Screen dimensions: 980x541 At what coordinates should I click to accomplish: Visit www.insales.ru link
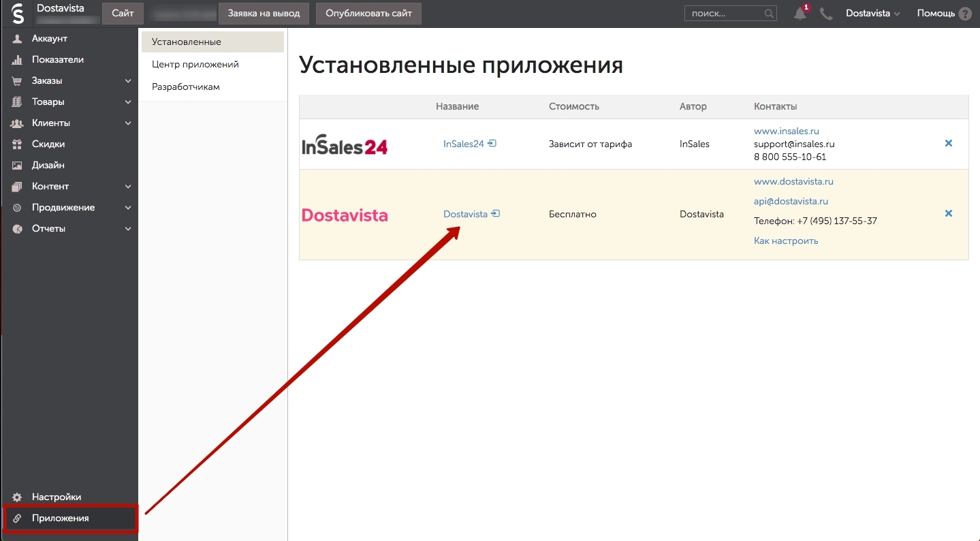click(x=787, y=131)
